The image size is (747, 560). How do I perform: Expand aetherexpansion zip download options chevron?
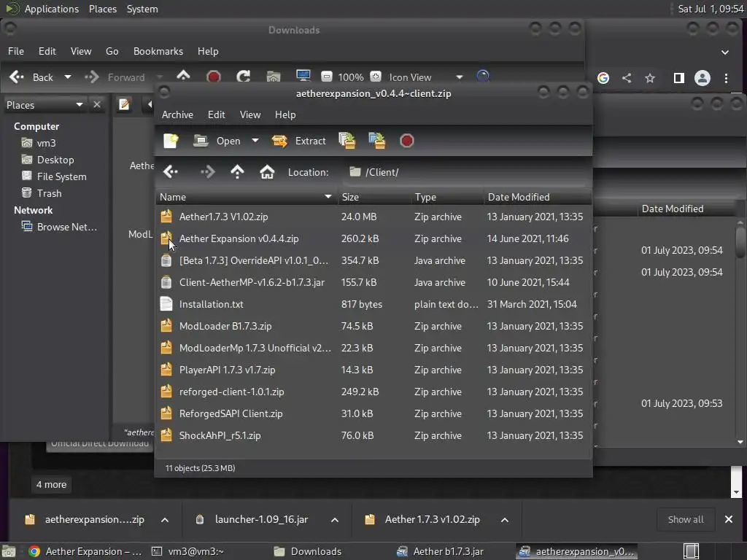tap(165, 520)
